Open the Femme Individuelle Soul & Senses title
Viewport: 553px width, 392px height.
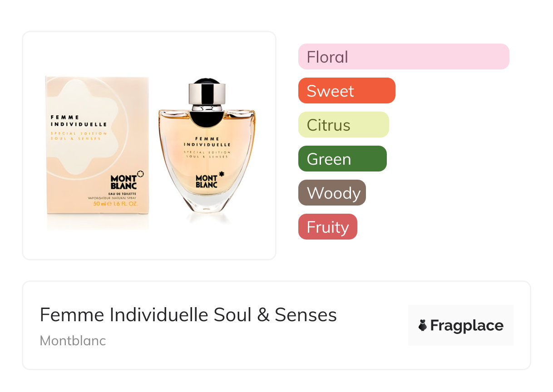pyautogui.click(x=188, y=315)
